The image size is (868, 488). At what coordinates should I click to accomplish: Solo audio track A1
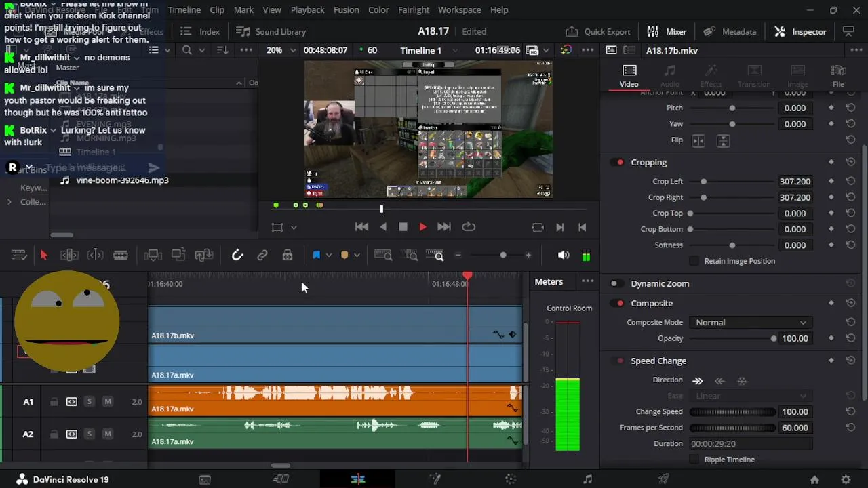coord(89,402)
